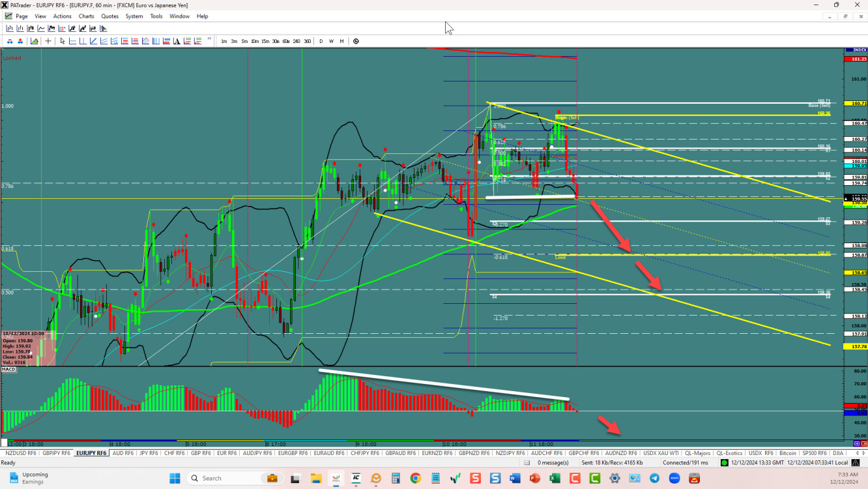
Task: Open Telegram from the taskbar
Action: click(x=654, y=478)
